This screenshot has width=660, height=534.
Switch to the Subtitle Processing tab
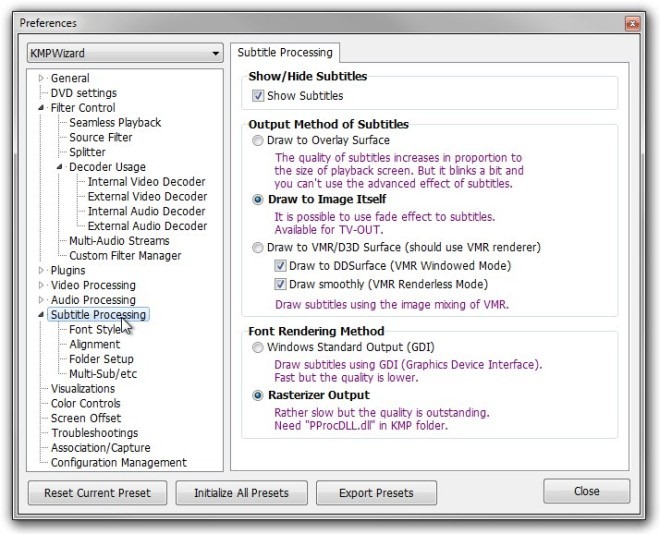tap(284, 53)
